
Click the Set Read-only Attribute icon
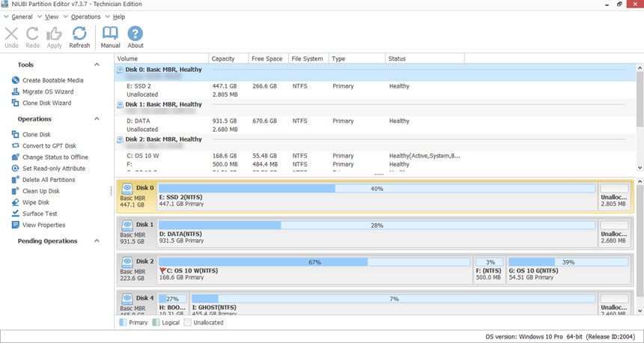coord(16,168)
